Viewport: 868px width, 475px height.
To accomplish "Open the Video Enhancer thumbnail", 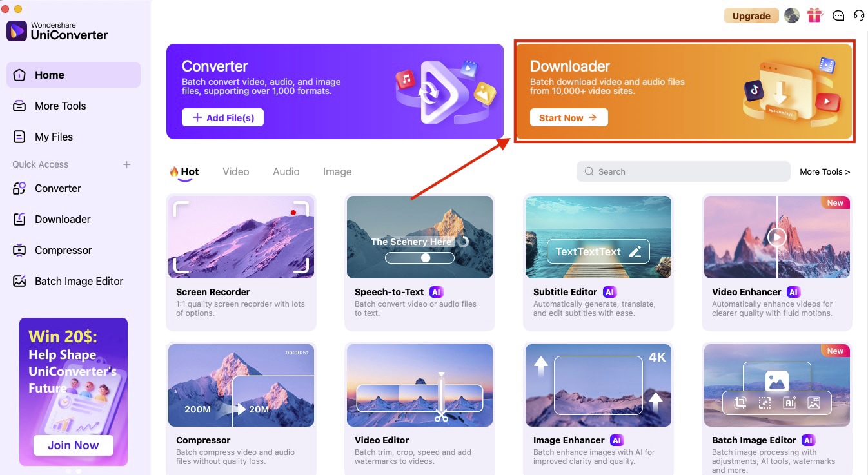I will [777, 237].
